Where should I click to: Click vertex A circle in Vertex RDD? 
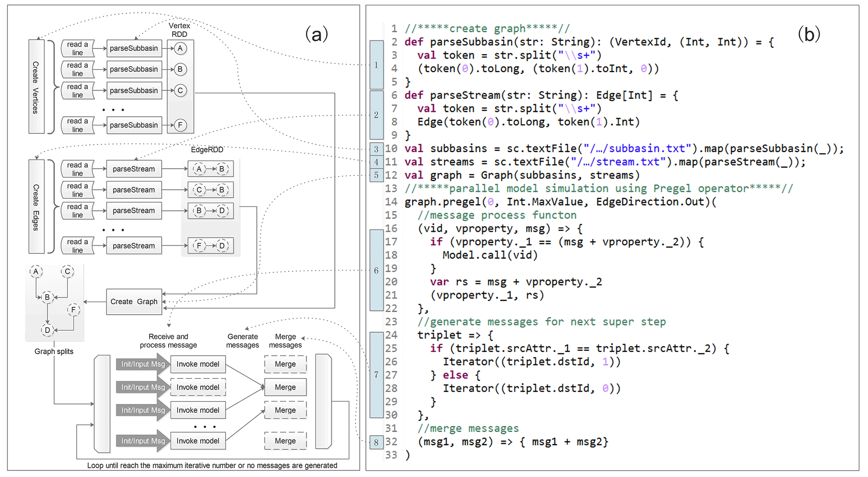click(x=180, y=48)
